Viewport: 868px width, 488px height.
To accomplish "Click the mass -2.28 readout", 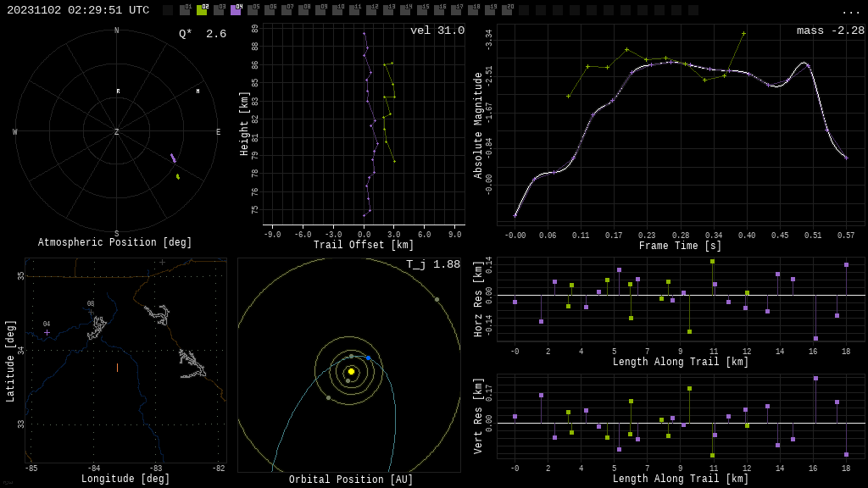I will (831, 30).
